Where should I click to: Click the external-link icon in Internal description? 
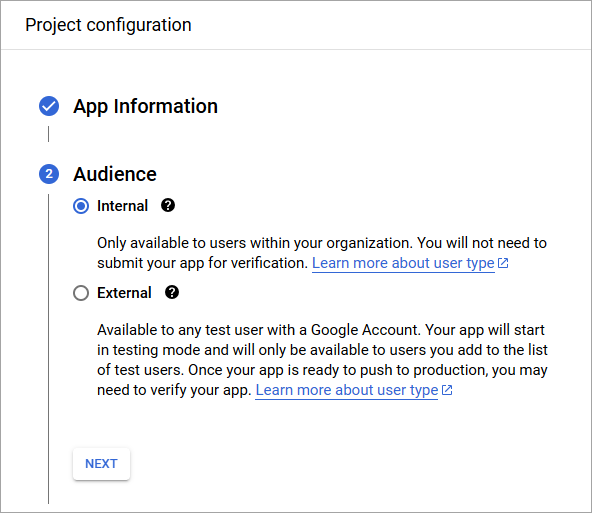(x=503, y=263)
